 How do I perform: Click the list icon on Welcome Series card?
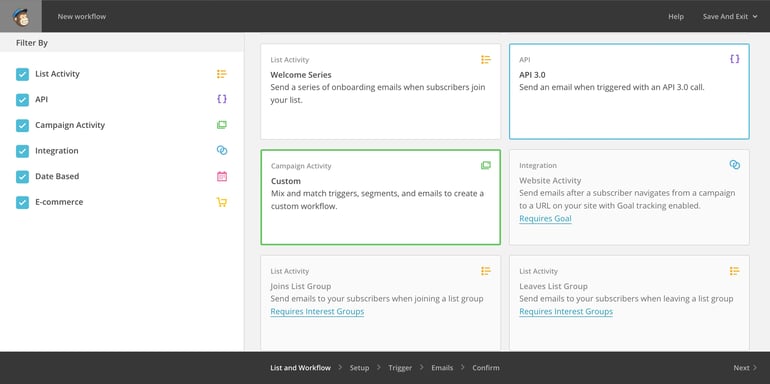486,60
